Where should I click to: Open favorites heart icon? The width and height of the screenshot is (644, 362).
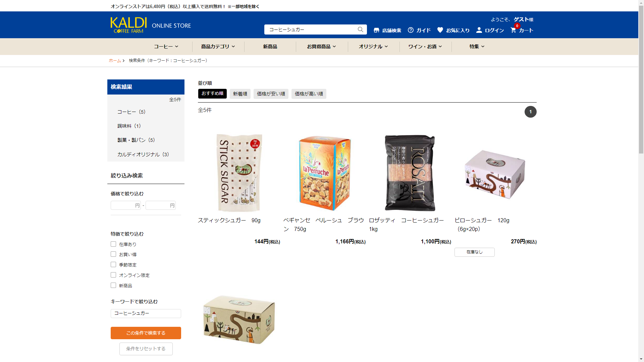click(440, 30)
